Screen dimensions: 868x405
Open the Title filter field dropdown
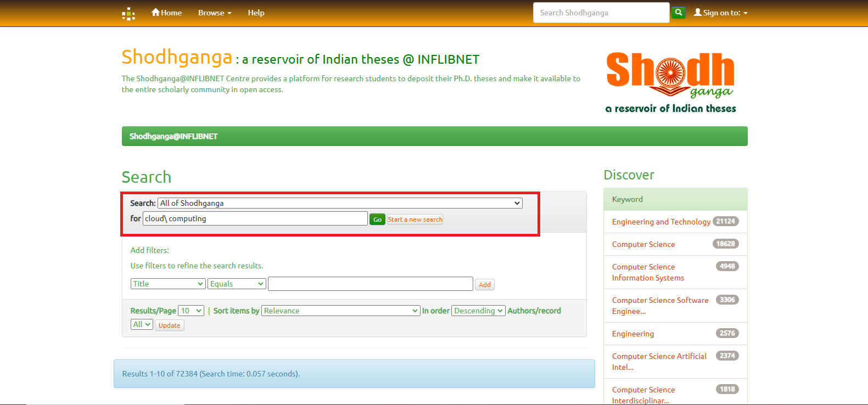[x=168, y=284]
